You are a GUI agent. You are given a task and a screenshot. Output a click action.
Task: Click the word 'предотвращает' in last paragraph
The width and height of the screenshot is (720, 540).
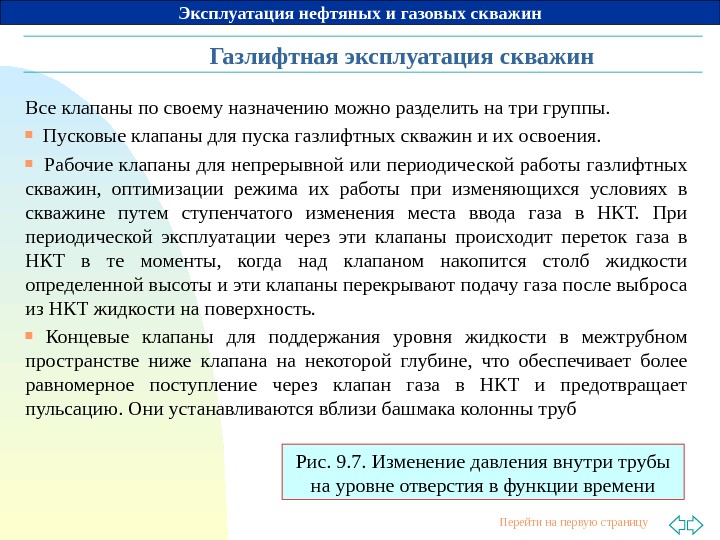pos(623,385)
